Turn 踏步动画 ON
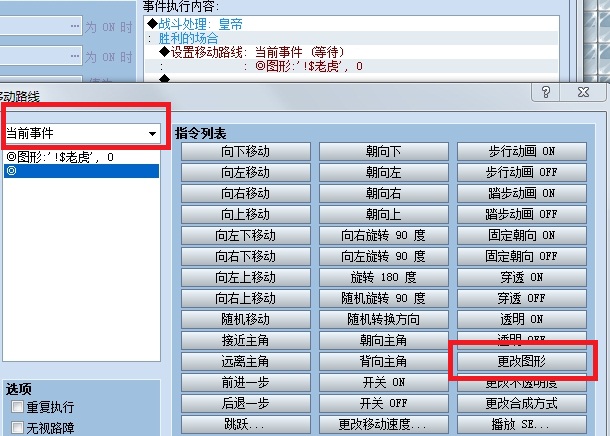The image size is (610, 436). coord(522,193)
